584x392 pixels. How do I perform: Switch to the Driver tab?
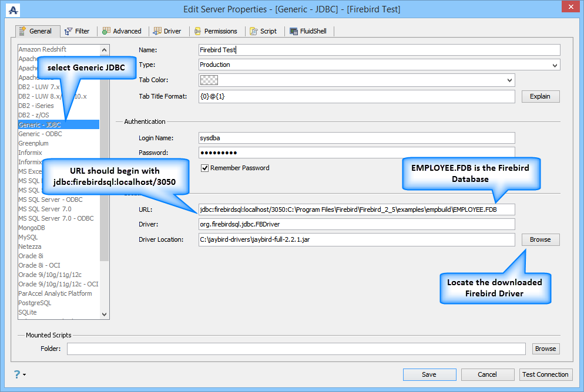pos(167,31)
